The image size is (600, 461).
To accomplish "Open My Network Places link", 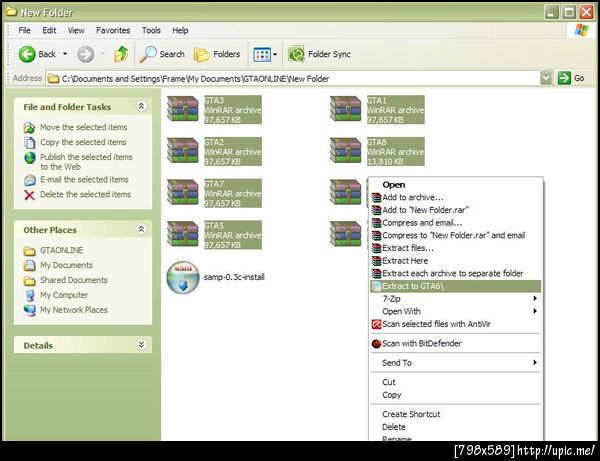I will [74, 310].
